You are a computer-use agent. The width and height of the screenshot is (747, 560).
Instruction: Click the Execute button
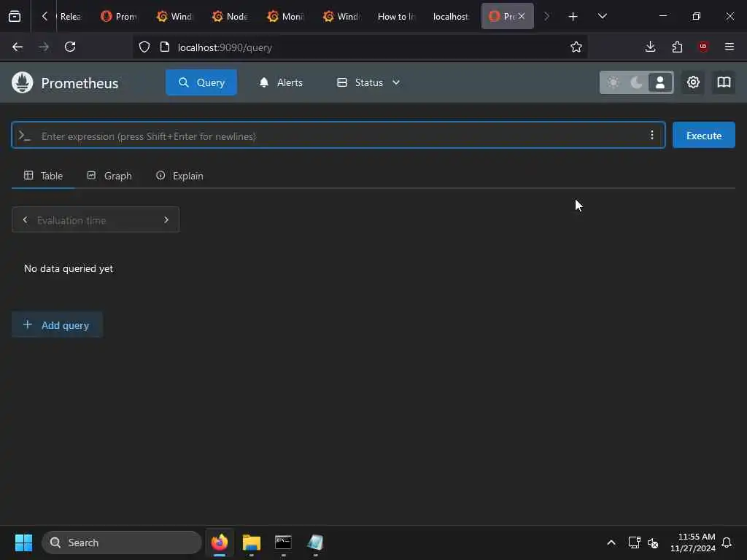(704, 135)
